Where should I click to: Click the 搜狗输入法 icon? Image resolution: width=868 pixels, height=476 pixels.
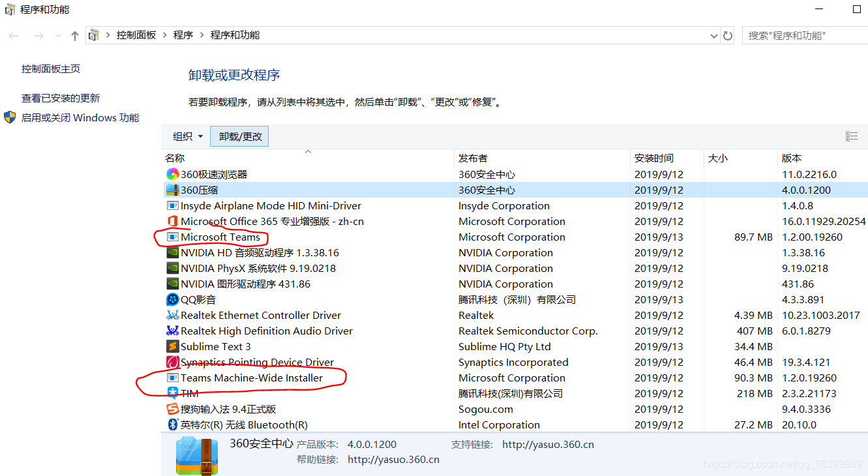[x=172, y=409]
